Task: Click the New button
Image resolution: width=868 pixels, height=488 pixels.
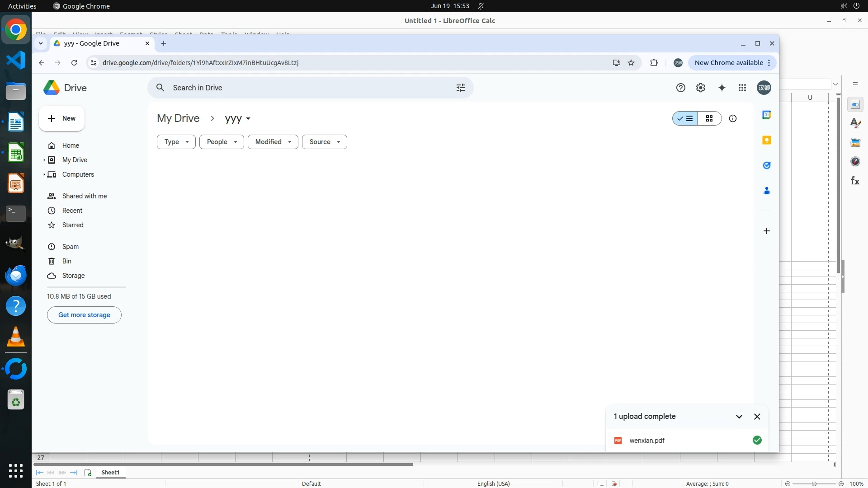Action: [x=61, y=118]
